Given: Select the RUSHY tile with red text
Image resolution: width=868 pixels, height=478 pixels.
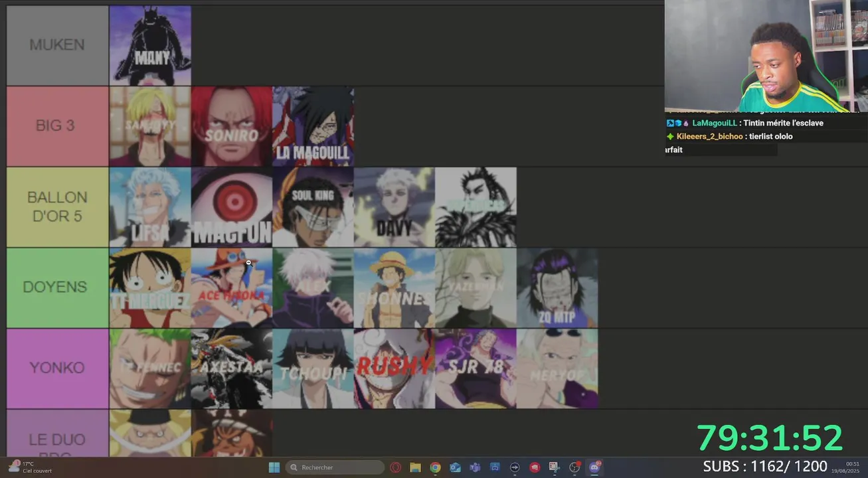Looking at the screenshot, I should click(394, 368).
